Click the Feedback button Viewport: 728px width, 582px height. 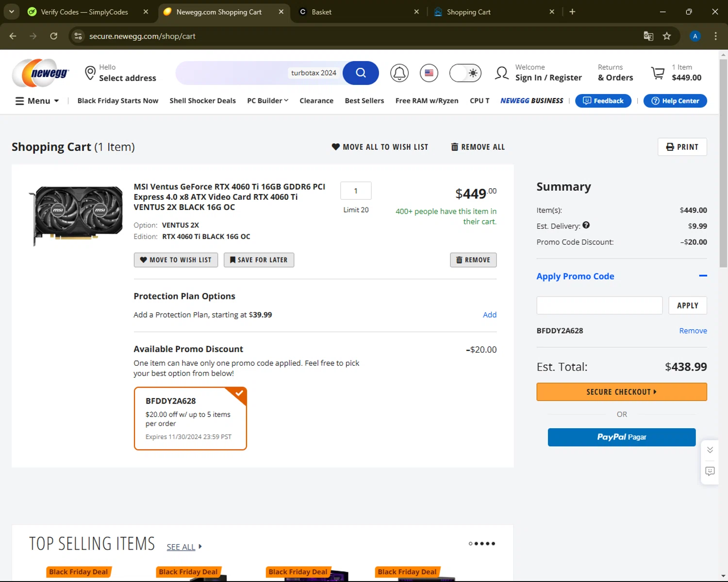tap(603, 101)
